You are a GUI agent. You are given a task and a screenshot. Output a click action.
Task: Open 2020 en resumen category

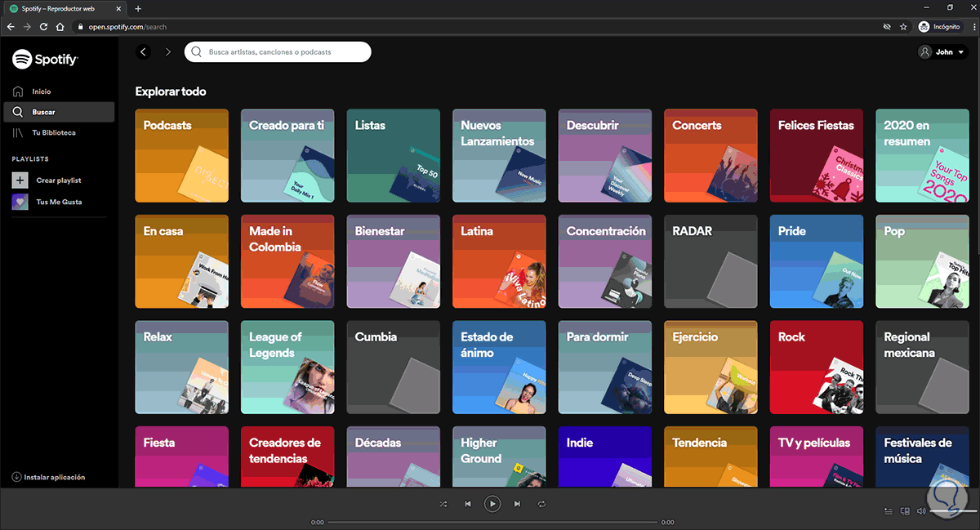click(x=922, y=155)
